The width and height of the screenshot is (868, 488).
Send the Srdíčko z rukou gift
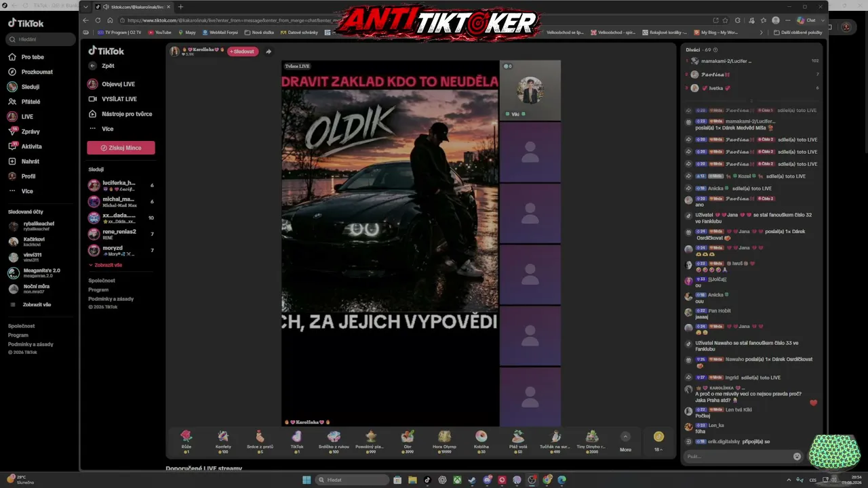[x=334, y=441]
